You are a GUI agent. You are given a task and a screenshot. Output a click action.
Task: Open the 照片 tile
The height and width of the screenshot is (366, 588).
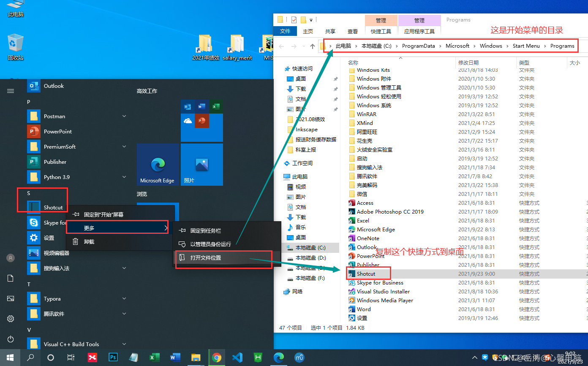pos(202,165)
